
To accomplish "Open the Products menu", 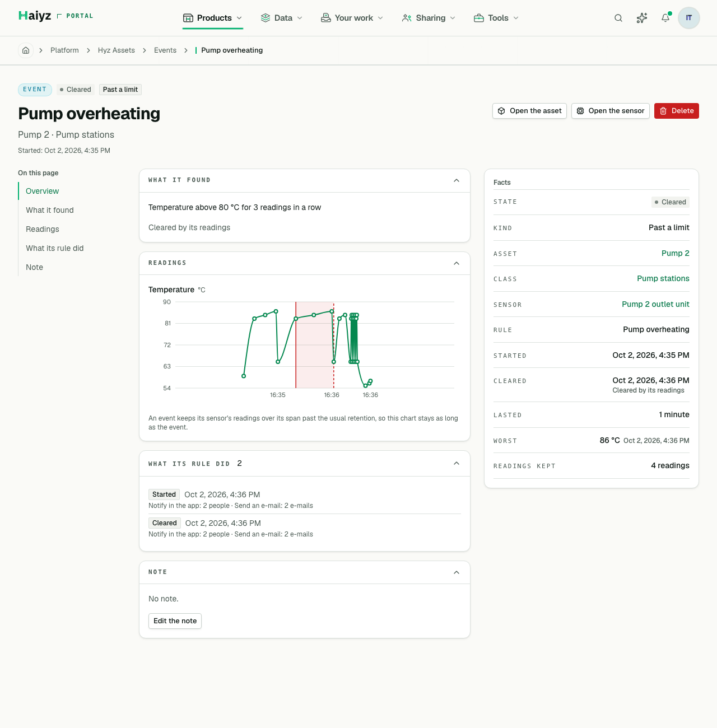I will (x=213, y=18).
